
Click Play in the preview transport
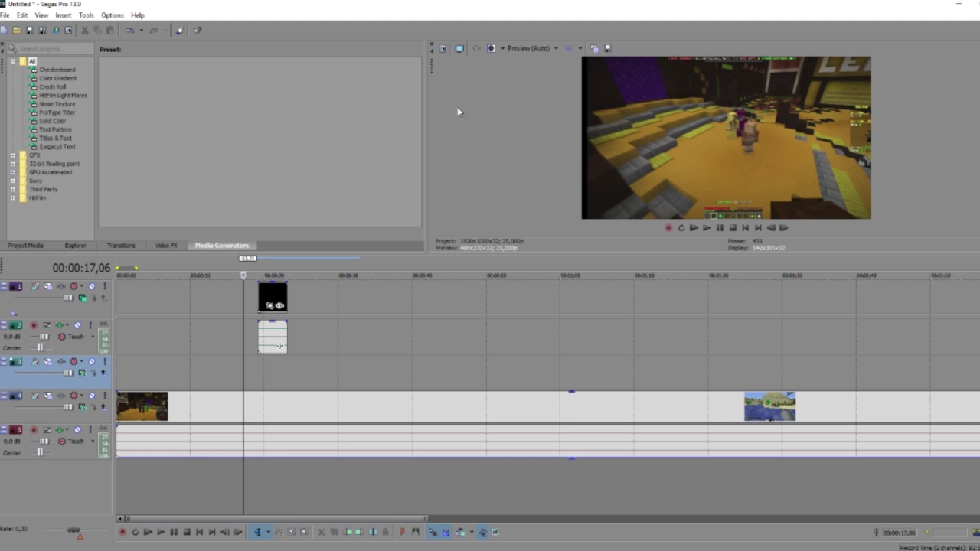pyautogui.click(x=706, y=227)
